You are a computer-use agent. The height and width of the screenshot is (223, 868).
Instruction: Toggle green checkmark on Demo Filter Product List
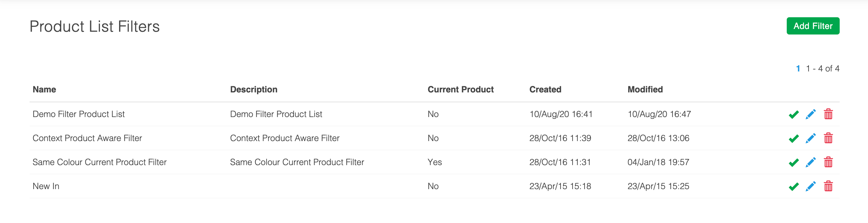pos(794,114)
